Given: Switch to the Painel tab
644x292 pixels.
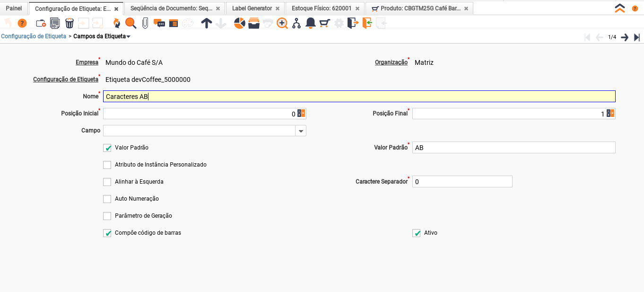Looking at the screenshot, I should (14, 9).
